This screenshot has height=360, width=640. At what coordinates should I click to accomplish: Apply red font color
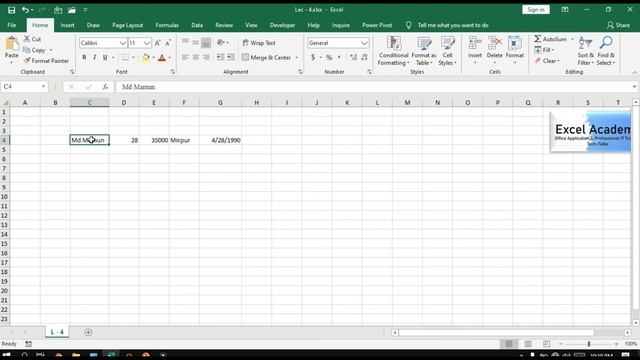click(162, 58)
